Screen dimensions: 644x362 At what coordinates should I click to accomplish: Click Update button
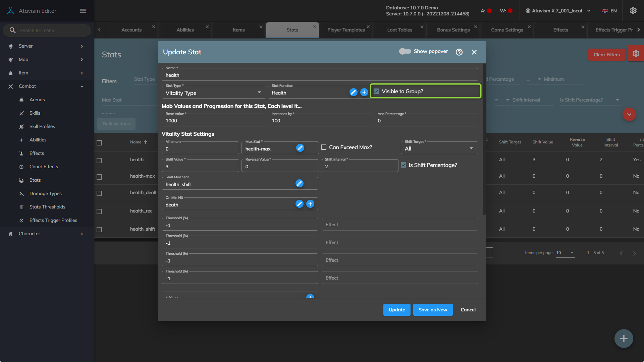397,310
